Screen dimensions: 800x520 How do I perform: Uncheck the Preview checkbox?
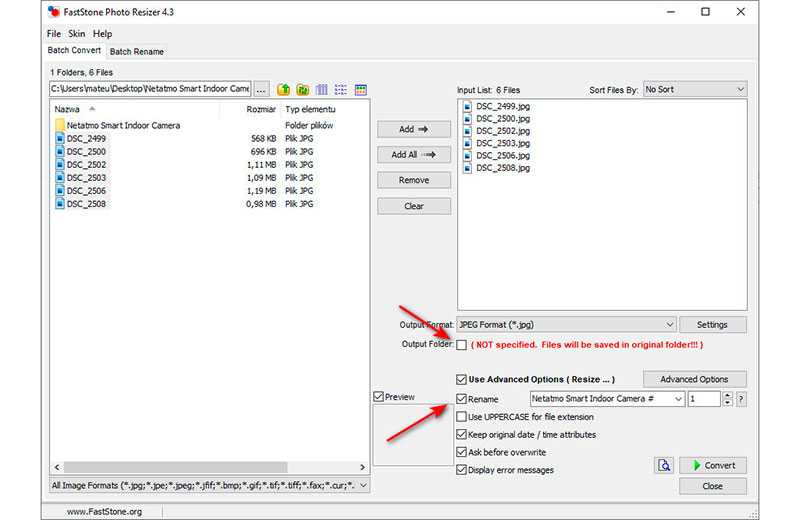(x=378, y=397)
